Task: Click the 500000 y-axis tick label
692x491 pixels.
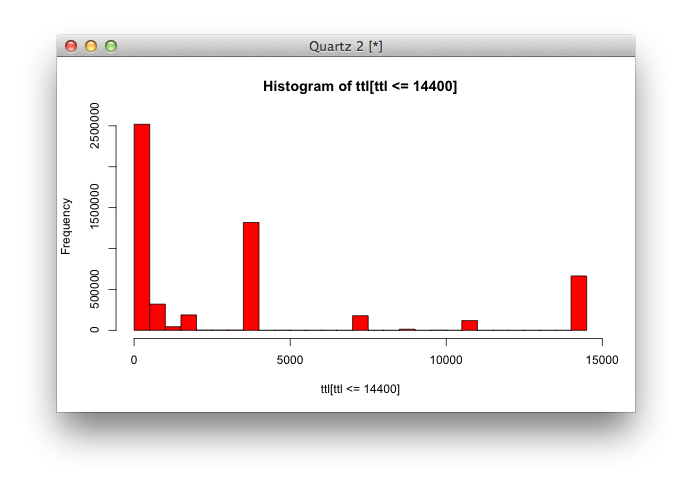Action: coord(95,290)
